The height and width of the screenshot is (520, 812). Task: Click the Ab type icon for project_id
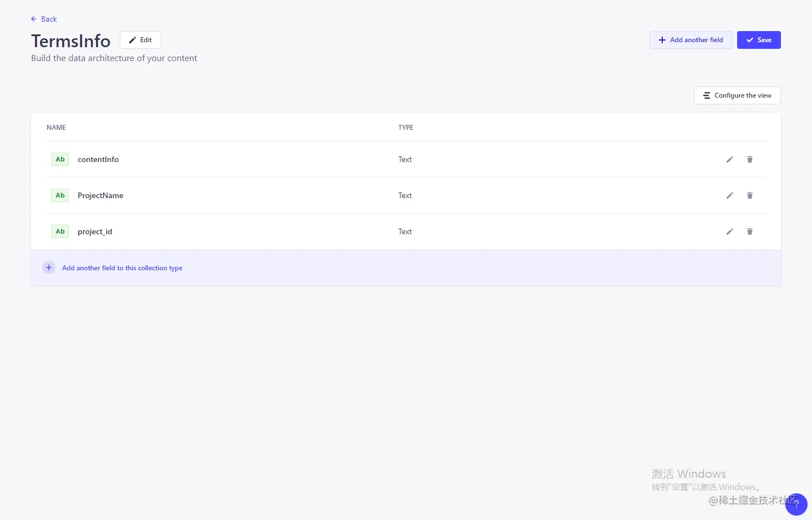[x=60, y=231]
